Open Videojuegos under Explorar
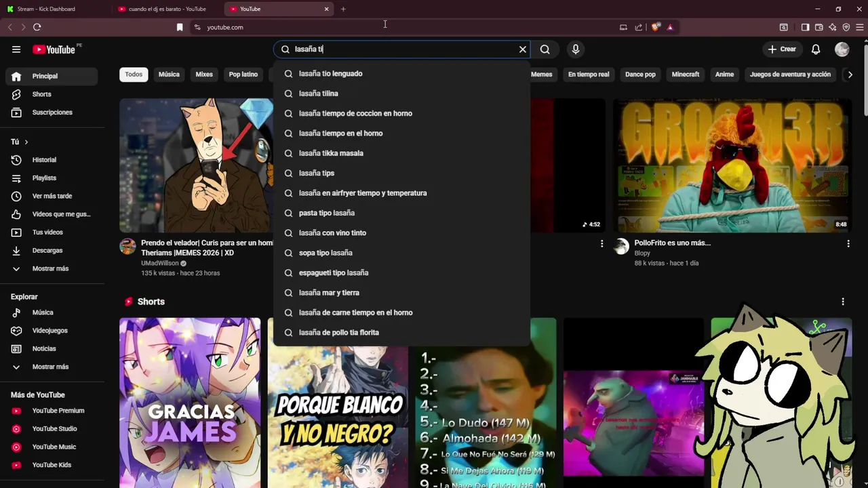Image resolution: width=868 pixels, height=488 pixels. tap(52, 331)
